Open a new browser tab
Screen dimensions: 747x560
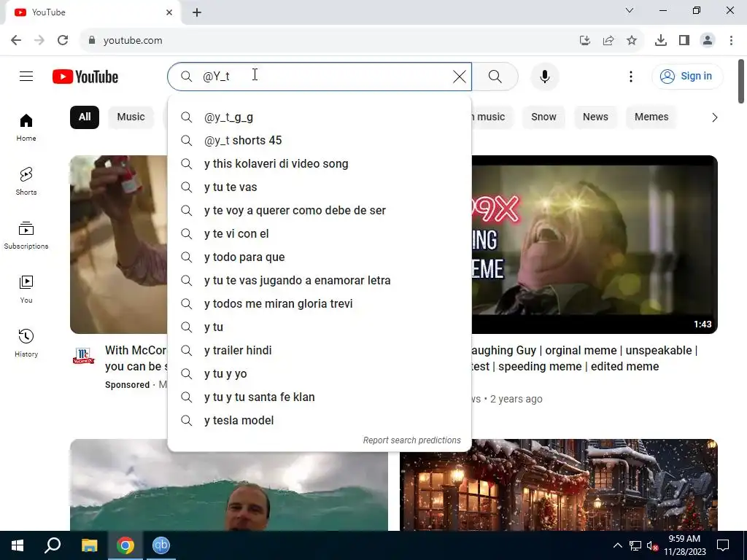point(197,12)
